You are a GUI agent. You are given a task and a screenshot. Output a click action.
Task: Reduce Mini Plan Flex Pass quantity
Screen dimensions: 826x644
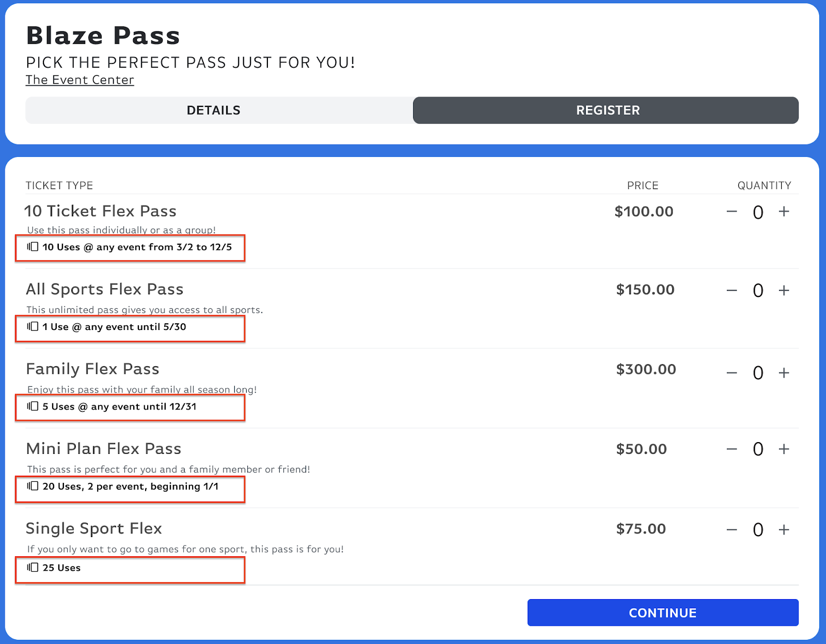(732, 449)
